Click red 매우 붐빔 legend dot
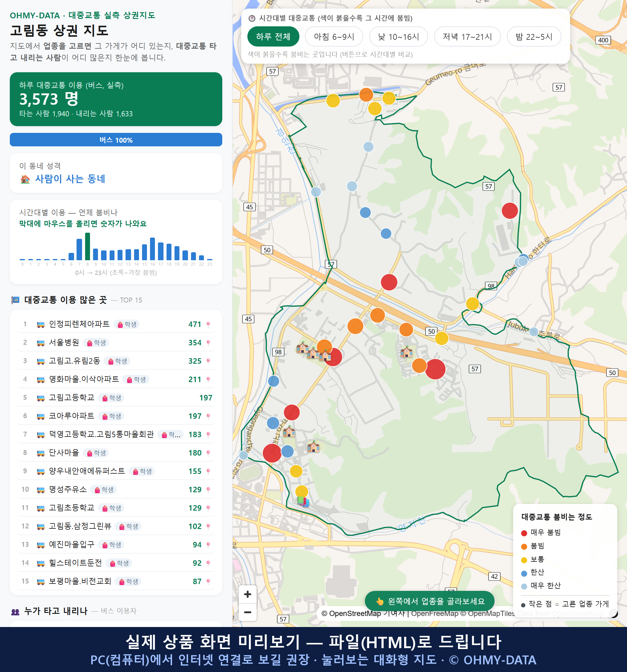 [524, 533]
